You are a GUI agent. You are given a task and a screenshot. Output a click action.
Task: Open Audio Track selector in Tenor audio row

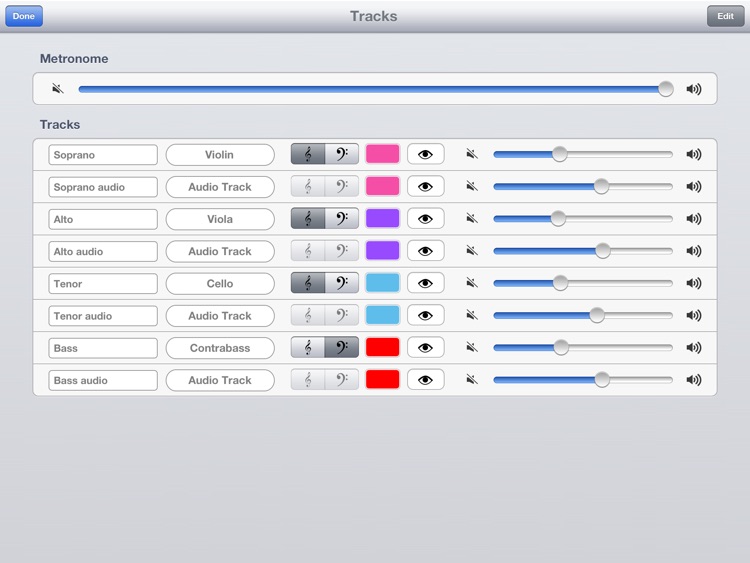(220, 316)
